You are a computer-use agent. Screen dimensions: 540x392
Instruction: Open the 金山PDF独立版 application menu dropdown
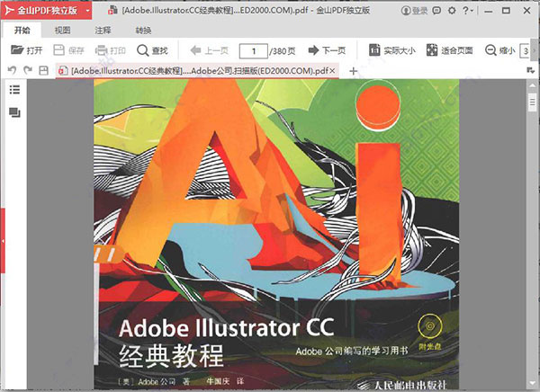click(88, 11)
